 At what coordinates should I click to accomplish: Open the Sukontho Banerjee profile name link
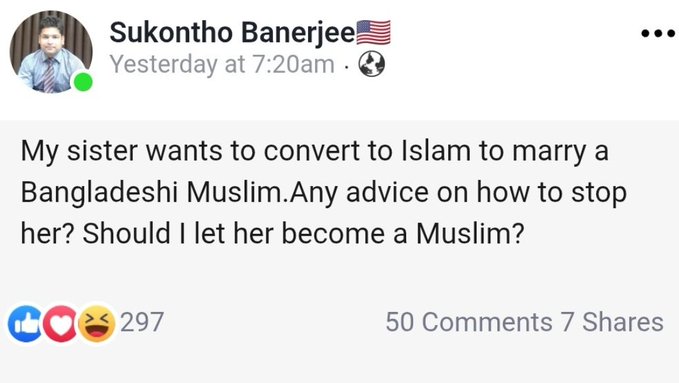click(233, 32)
